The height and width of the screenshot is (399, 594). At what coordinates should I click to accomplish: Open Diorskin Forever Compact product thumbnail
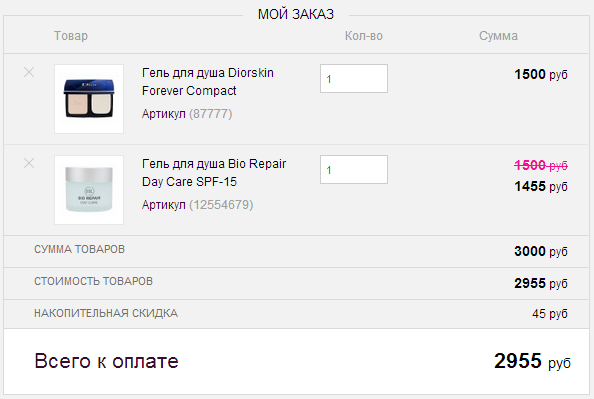(x=89, y=99)
